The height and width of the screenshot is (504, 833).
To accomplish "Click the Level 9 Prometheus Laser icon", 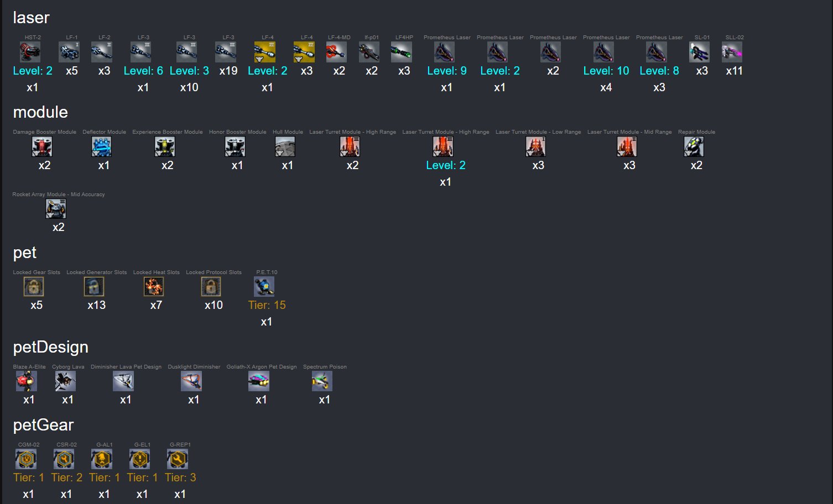I will point(444,52).
